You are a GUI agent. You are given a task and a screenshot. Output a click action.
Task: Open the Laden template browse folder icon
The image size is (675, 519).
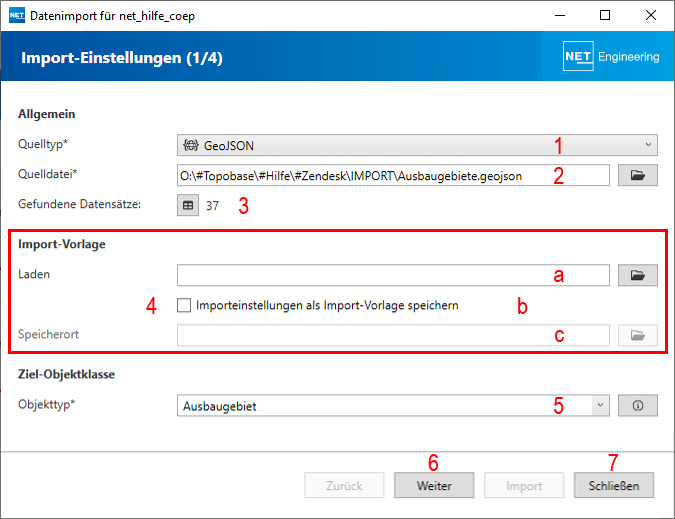pos(638,275)
